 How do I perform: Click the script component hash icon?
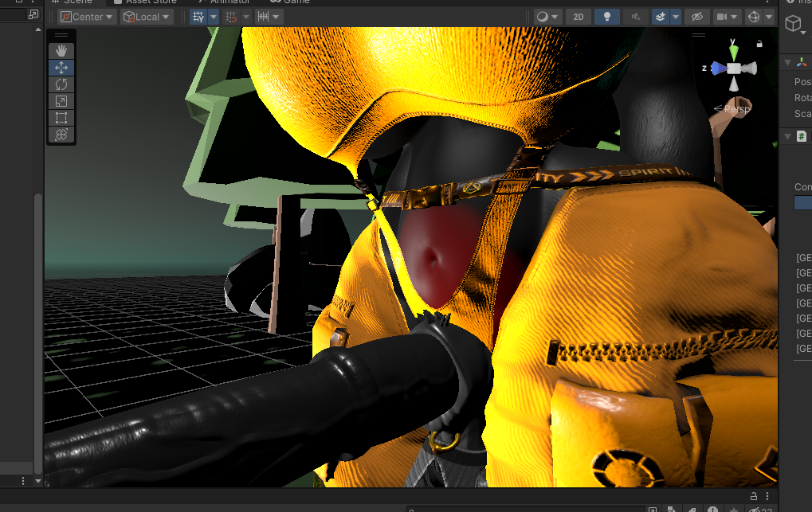802,136
